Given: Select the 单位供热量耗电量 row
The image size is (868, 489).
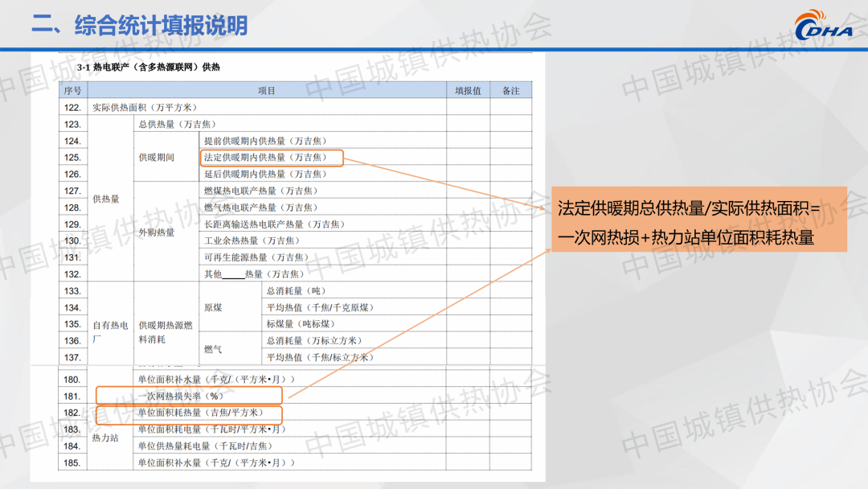Looking at the screenshot, I should [x=205, y=446].
